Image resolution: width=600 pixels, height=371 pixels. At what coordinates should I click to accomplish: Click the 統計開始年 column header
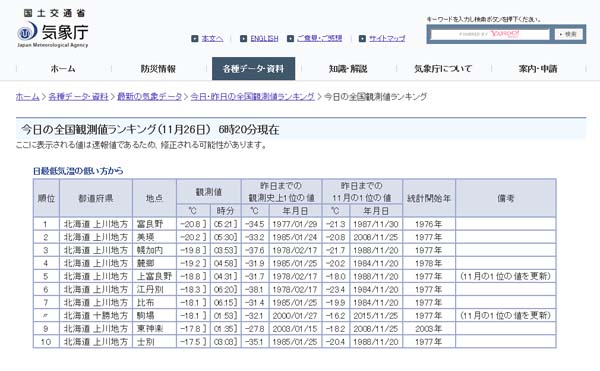[429, 198]
